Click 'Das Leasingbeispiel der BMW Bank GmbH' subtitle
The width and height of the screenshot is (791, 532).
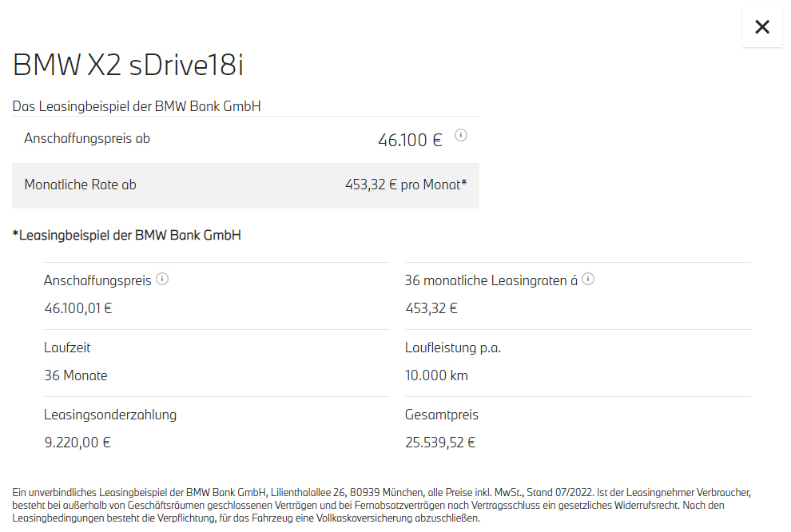click(137, 106)
